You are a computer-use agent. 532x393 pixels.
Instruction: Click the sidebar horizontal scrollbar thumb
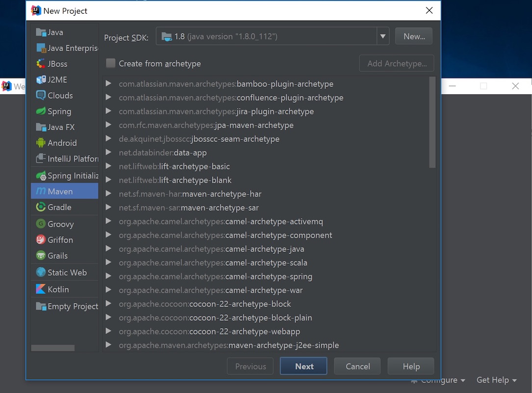[53, 348]
